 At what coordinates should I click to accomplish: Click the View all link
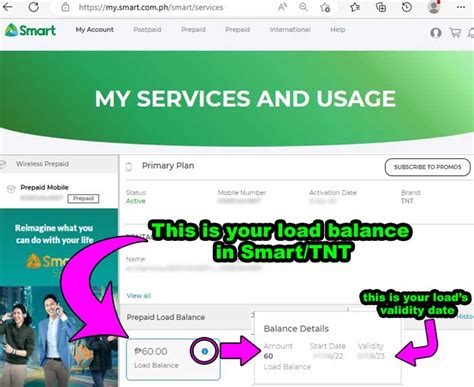tap(139, 296)
